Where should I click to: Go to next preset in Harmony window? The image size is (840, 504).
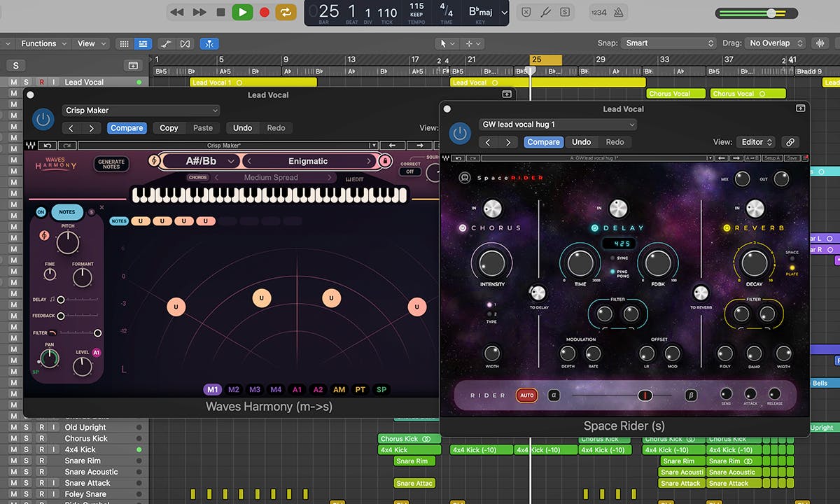pyautogui.click(x=92, y=128)
